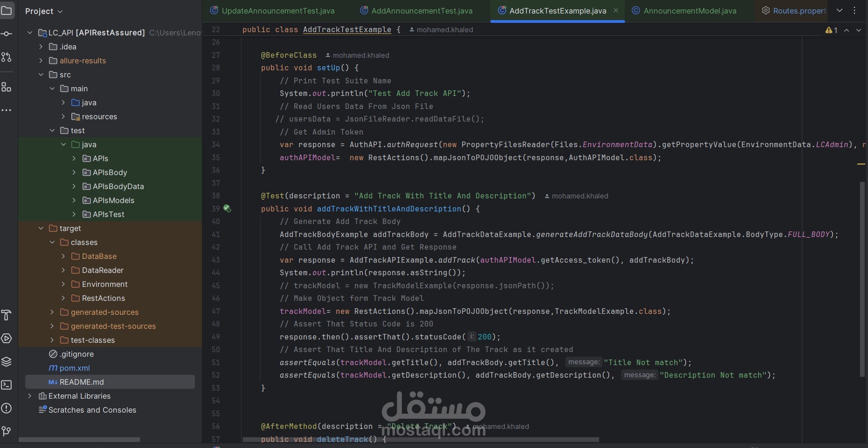Open the Structure tool window icon
This screenshot has width=868, height=448.
7,87
